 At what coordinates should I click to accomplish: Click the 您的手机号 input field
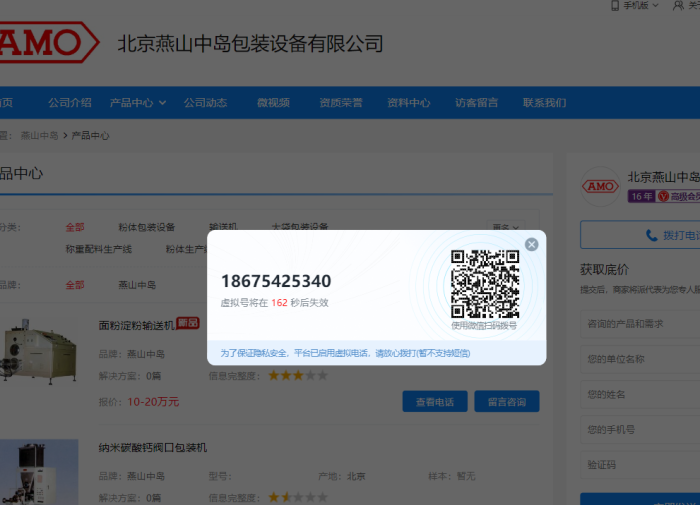point(640,429)
